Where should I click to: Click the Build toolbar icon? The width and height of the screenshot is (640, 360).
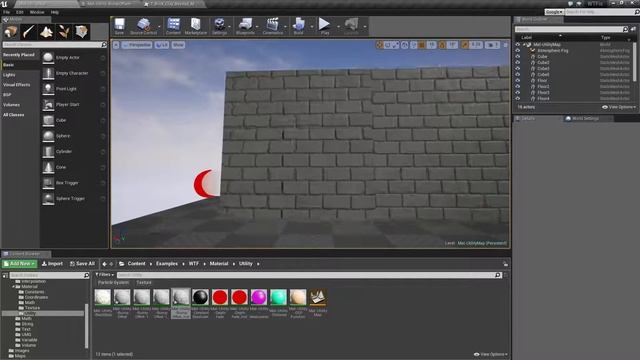(x=298, y=26)
